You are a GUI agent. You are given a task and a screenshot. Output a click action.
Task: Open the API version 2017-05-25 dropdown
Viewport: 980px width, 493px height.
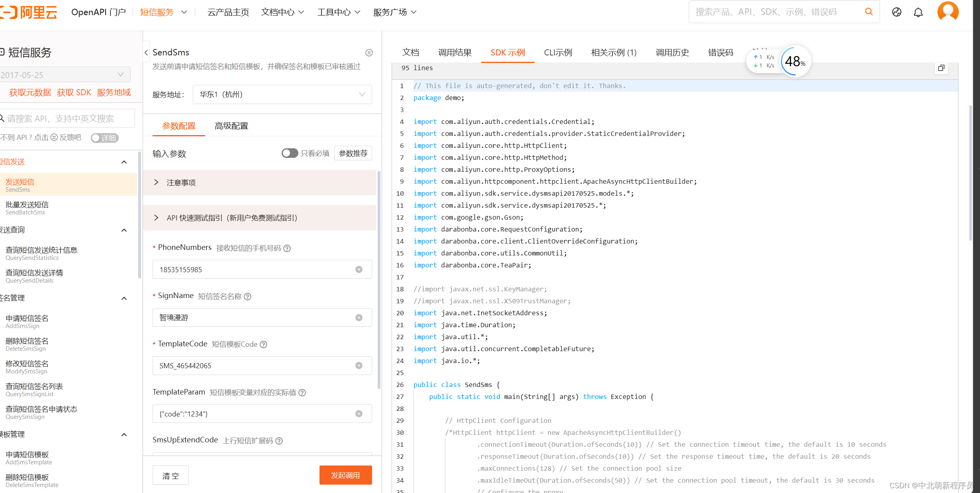coord(65,75)
